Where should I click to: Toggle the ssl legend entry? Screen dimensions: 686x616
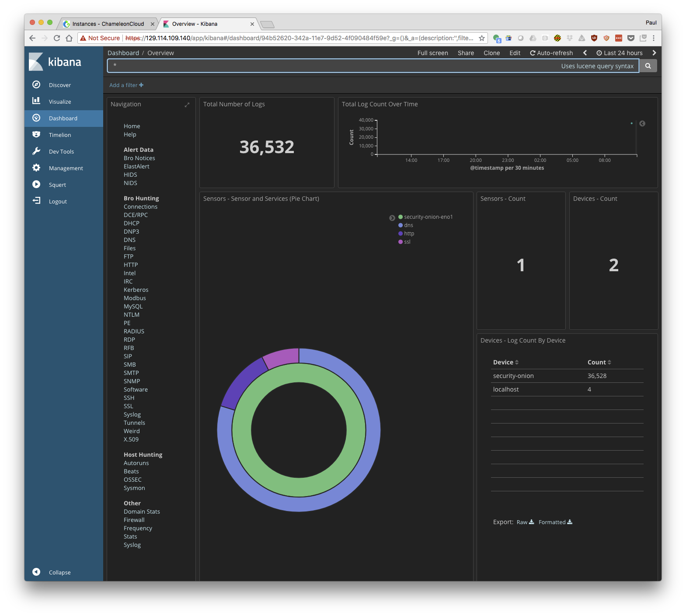click(404, 241)
